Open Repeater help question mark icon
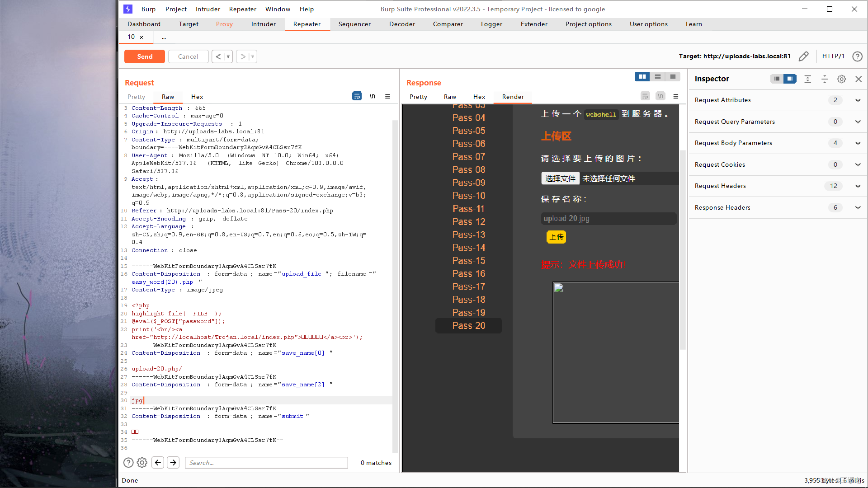The image size is (868, 488). pyautogui.click(x=857, y=56)
